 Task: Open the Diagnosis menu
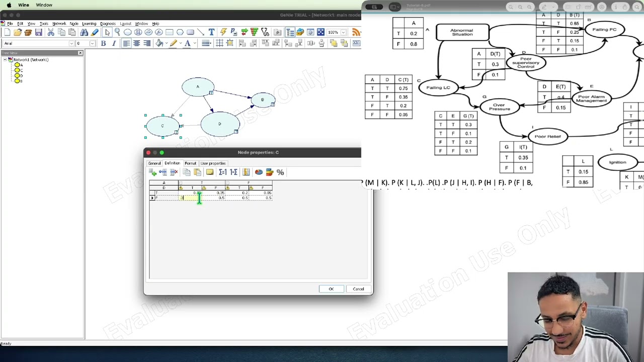(108, 24)
